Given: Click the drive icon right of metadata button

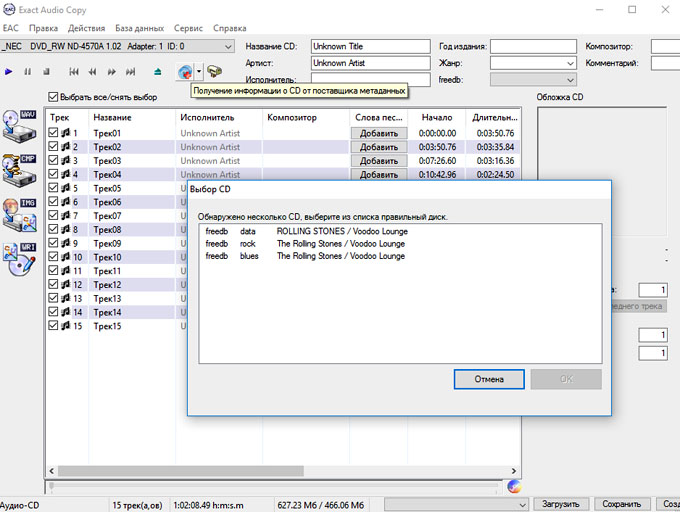Looking at the screenshot, I should (x=215, y=72).
